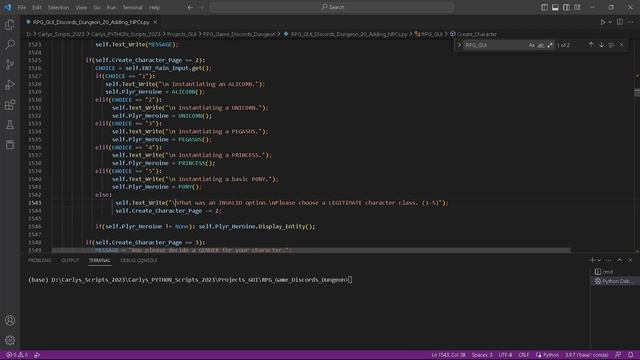Image resolution: width=640 pixels, height=360 pixels.
Task: Click the errors and warnings count indicator
Action: pyautogui.click(x=17, y=355)
